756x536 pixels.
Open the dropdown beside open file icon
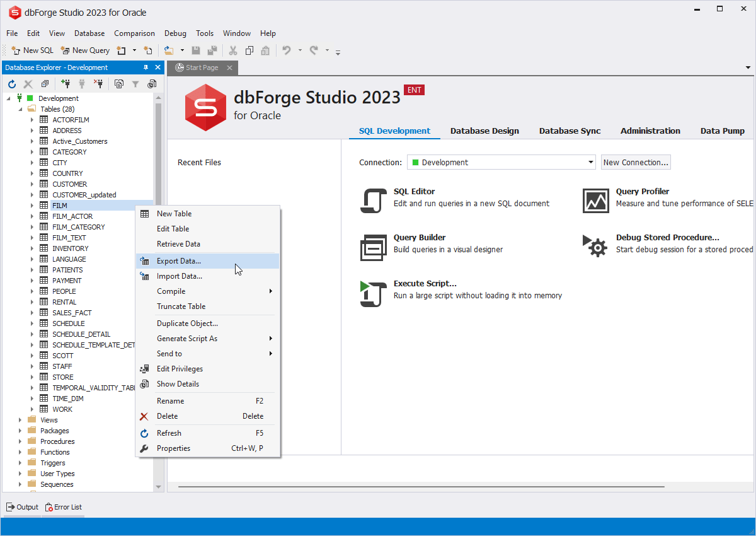pos(182,50)
